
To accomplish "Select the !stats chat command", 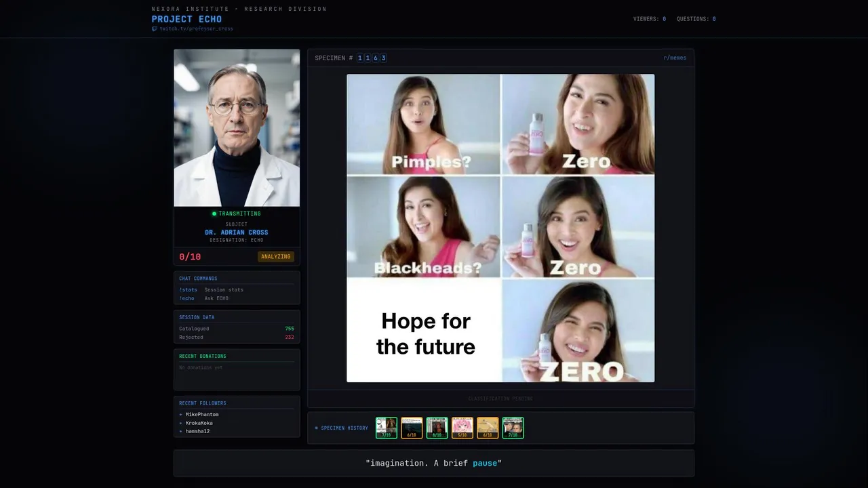I will [188, 290].
